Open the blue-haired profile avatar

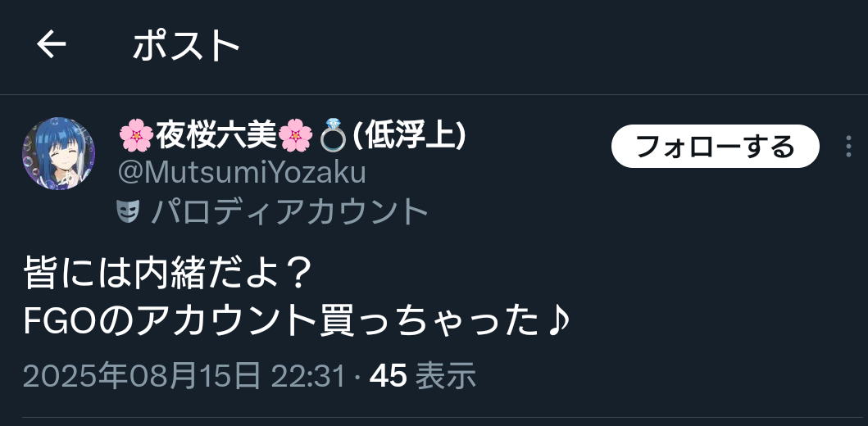[59, 153]
